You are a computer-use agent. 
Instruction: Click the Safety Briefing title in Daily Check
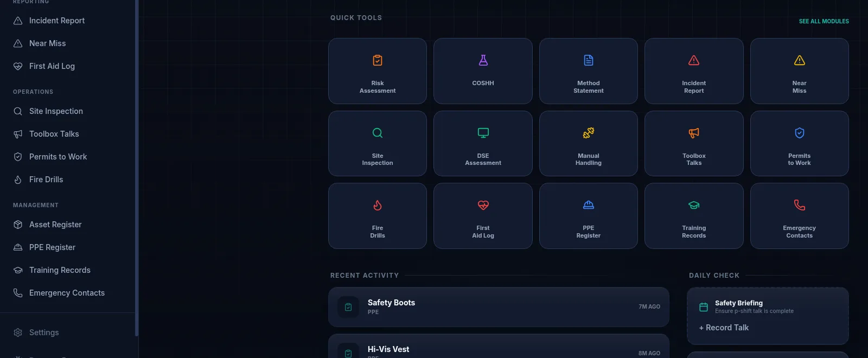point(739,303)
